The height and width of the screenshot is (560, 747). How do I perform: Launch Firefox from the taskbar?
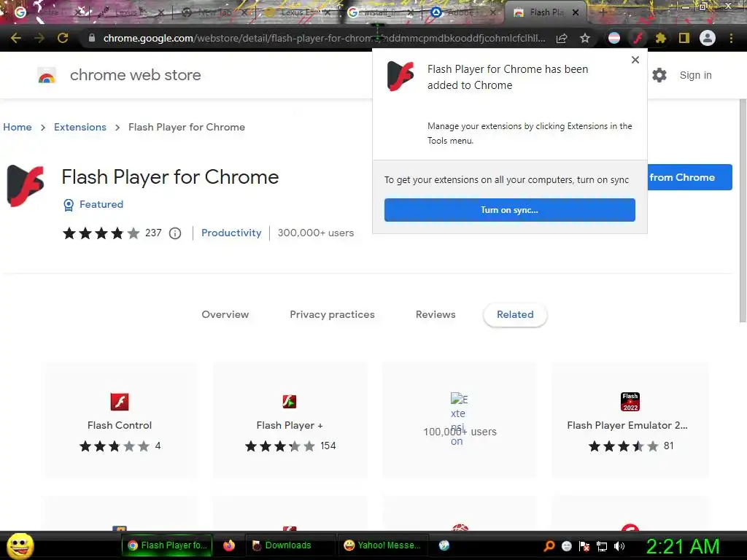[x=229, y=545]
